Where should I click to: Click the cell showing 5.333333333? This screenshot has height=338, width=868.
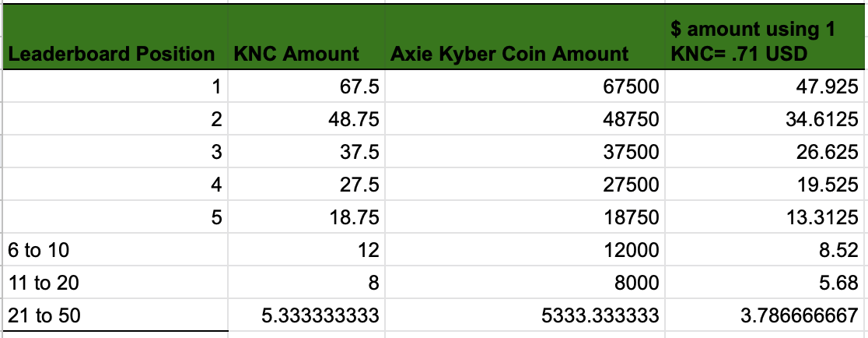pyautogui.click(x=306, y=315)
